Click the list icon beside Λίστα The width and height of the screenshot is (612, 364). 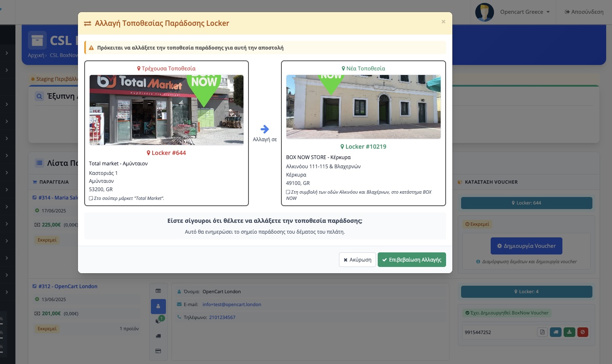click(x=39, y=163)
